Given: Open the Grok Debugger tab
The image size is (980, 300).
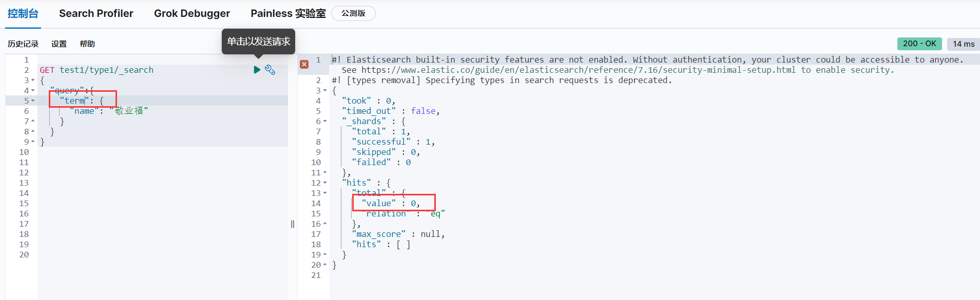Looking at the screenshot, I should 192,13.
